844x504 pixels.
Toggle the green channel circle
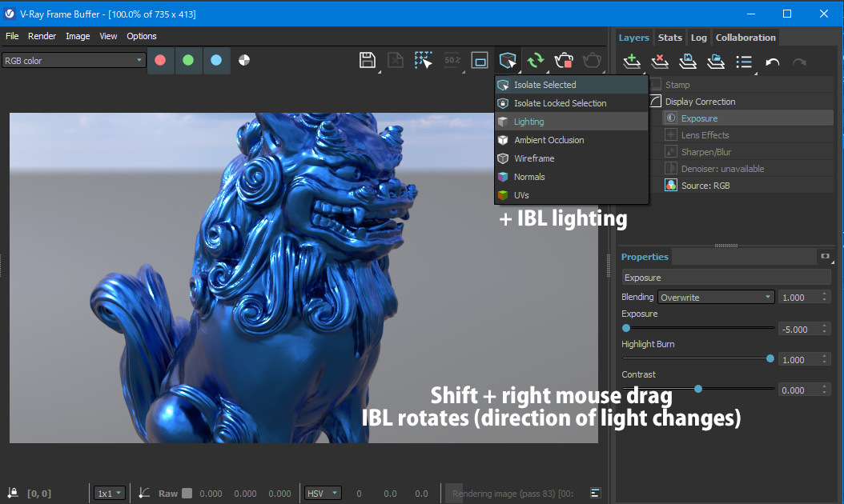[188, 60]
